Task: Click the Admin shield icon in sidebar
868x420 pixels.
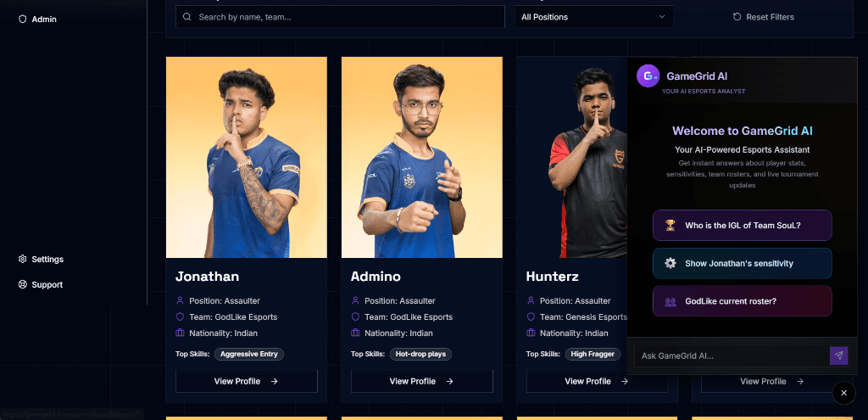Action: click(x=23, y=20)
